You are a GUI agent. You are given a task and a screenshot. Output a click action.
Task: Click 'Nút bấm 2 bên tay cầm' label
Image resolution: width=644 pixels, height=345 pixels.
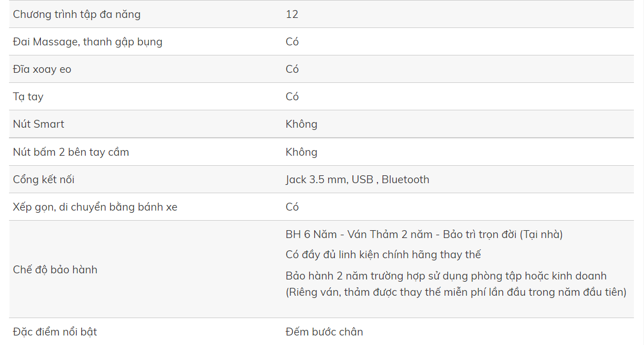pyautogui.click(x=71, y=152)
